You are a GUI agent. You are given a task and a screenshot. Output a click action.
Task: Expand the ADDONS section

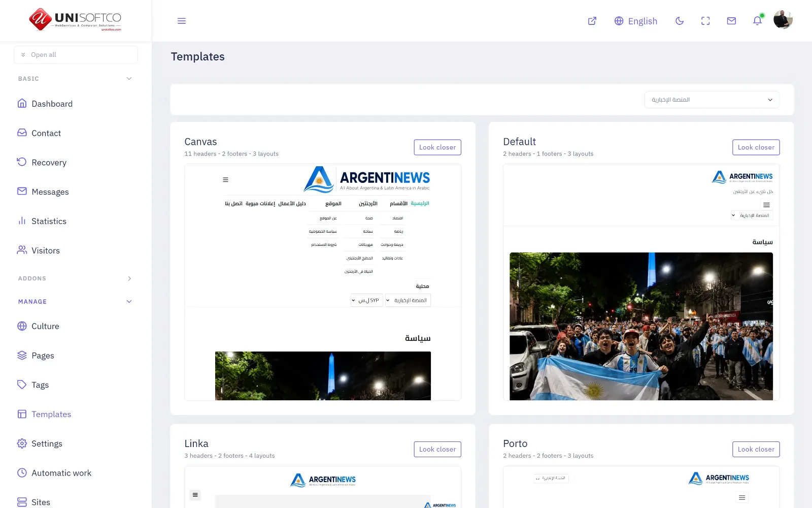[75, 278]
